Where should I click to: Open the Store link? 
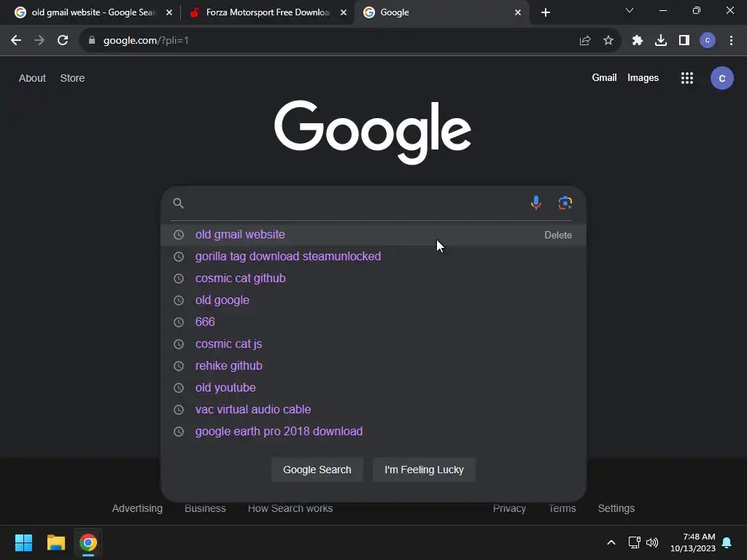pyautogui.click(x=72, y=78)
